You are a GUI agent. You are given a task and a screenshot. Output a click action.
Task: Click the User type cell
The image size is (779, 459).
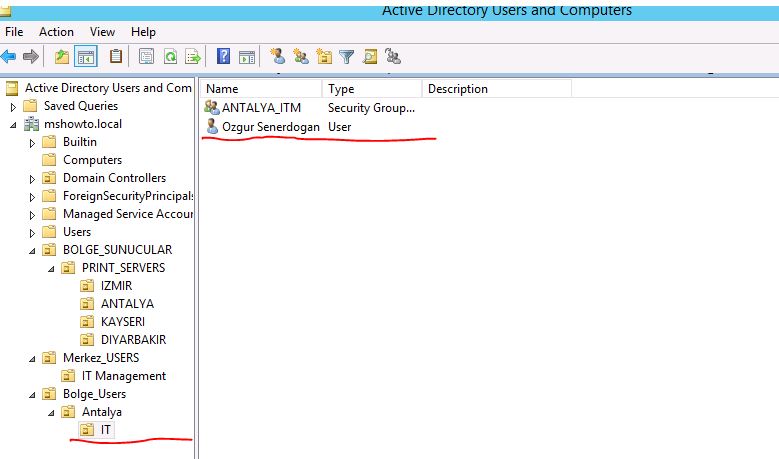click(x=339, y=127)
